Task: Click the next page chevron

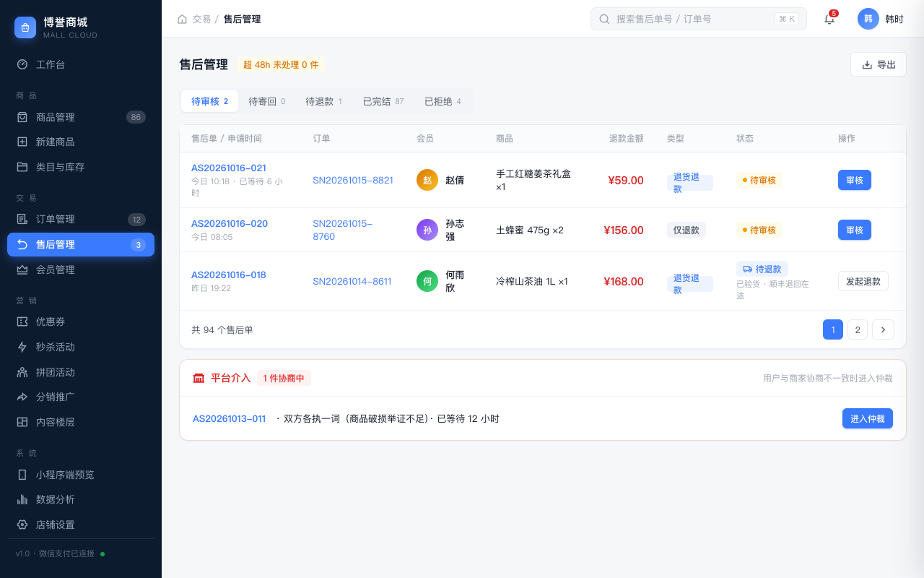Action: tap(883, 329)
